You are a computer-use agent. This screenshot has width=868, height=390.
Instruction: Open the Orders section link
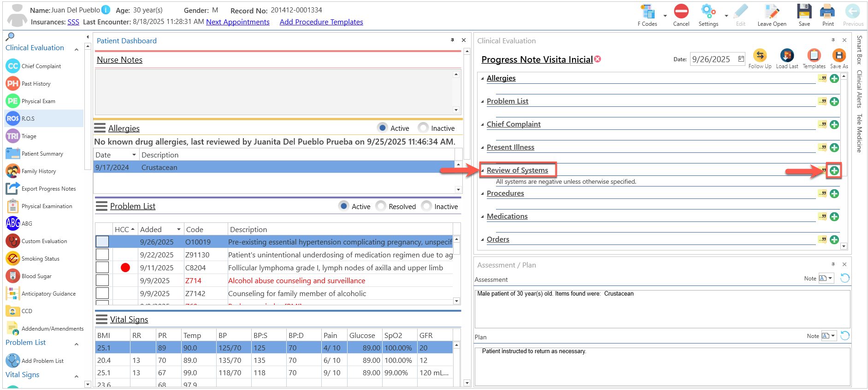pyautogui.click(x=498, y=239)
